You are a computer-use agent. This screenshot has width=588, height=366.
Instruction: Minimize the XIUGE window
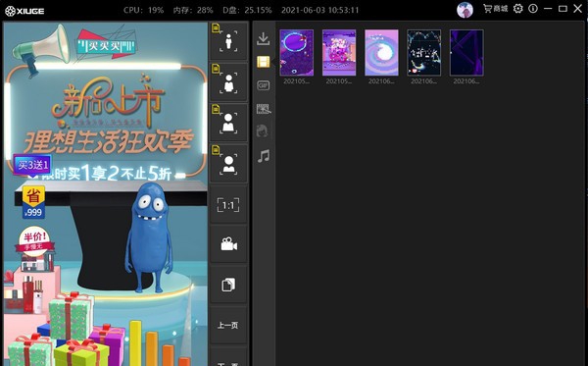(548, 9)
